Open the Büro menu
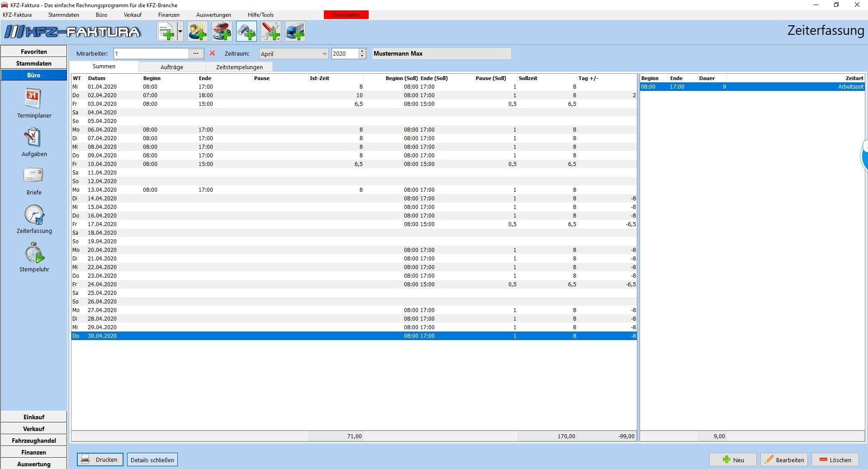 pyautogui.click(x=101, y=15)
